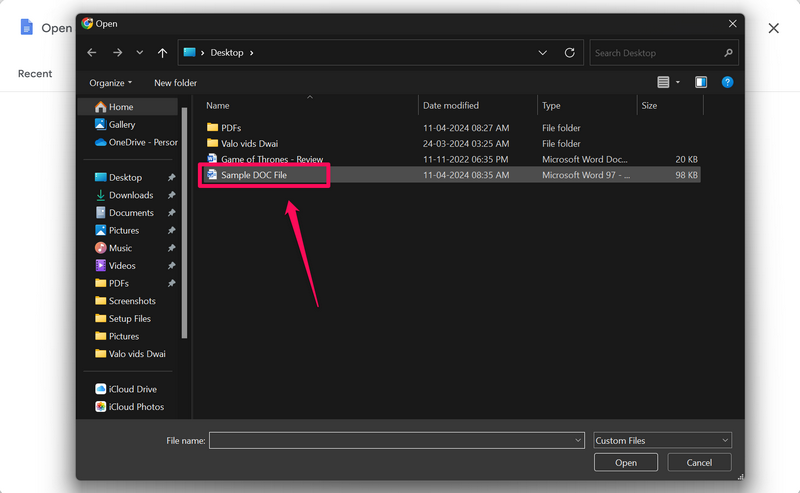
Task: Open the recent locations dropdown arrow
Action: click(x=139, y=53)
